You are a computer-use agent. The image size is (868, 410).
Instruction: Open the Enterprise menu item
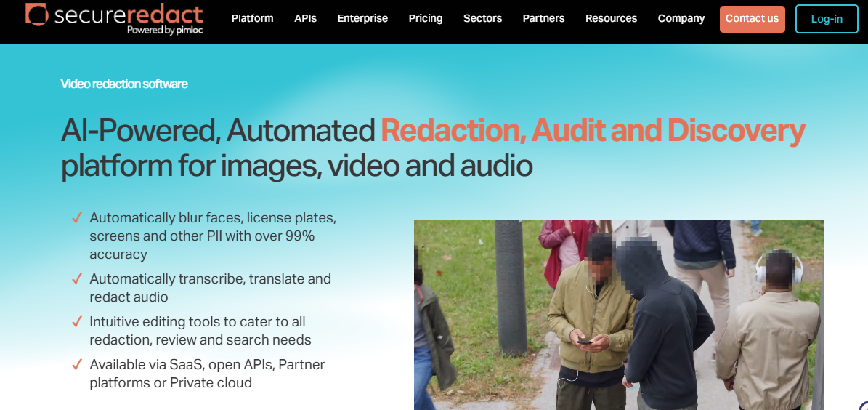coord(362,18)
